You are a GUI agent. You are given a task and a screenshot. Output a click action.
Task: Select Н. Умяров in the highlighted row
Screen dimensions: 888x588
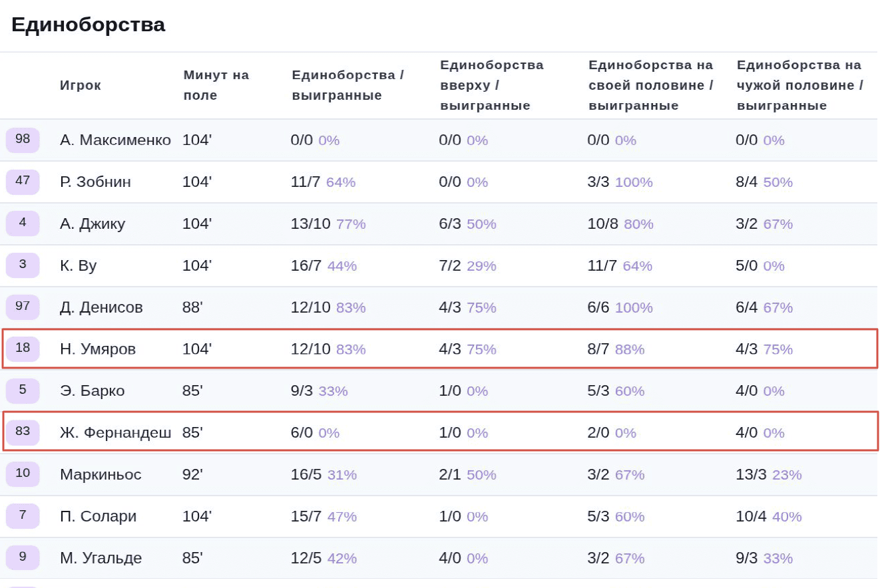tap(98, 349)
